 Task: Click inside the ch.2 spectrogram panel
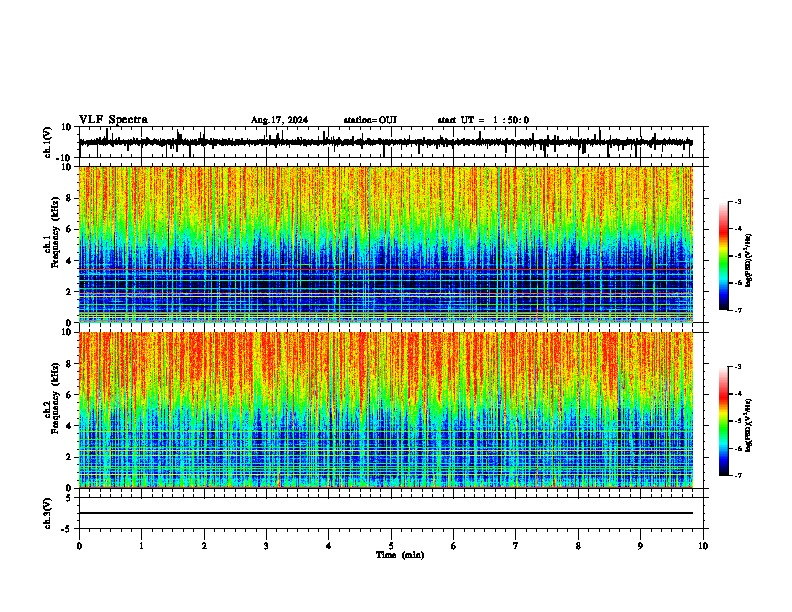[386, 410]
